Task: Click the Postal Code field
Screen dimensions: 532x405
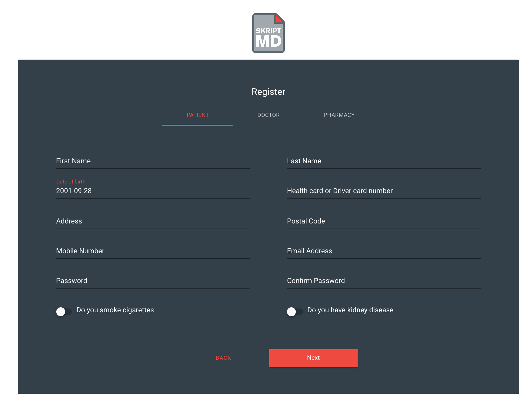Action: pos(384,221)
